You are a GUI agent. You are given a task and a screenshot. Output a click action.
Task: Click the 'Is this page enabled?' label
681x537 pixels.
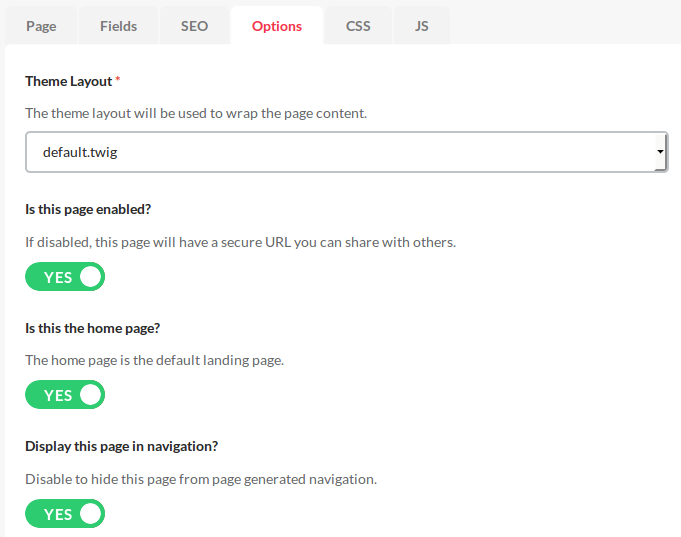click(x=88, y=209)
